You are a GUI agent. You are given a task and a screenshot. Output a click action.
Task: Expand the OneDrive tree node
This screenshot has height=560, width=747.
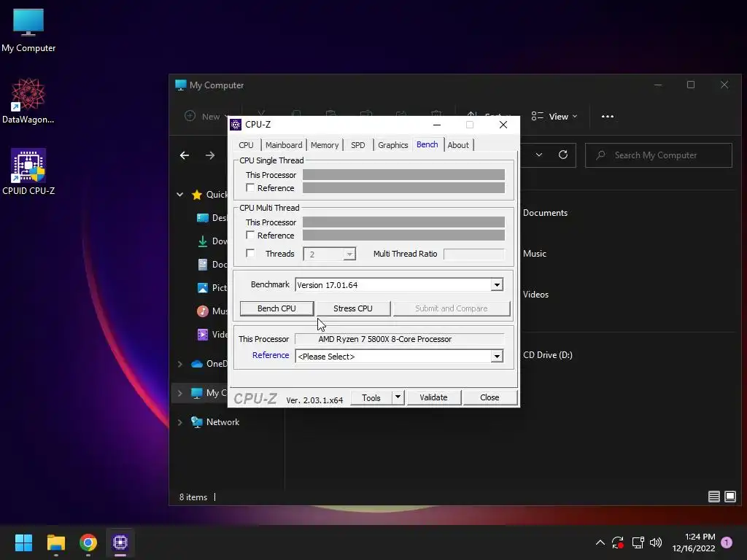(179, 364)
